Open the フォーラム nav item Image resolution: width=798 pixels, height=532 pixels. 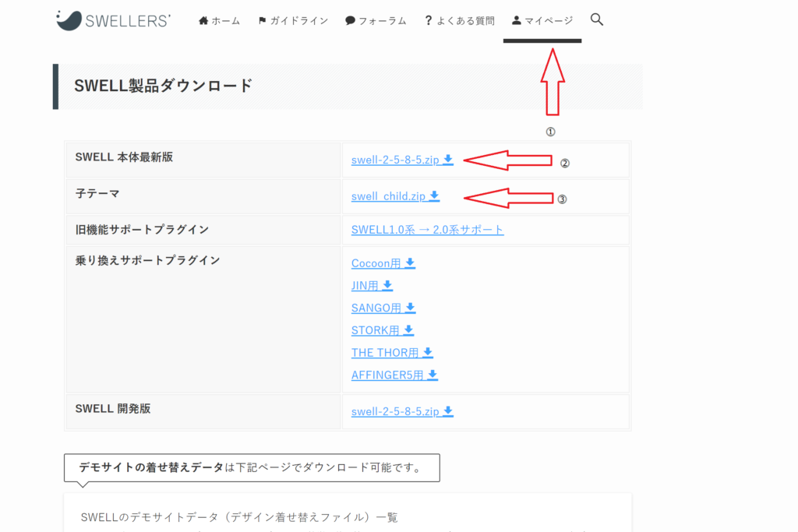(376, 21)
